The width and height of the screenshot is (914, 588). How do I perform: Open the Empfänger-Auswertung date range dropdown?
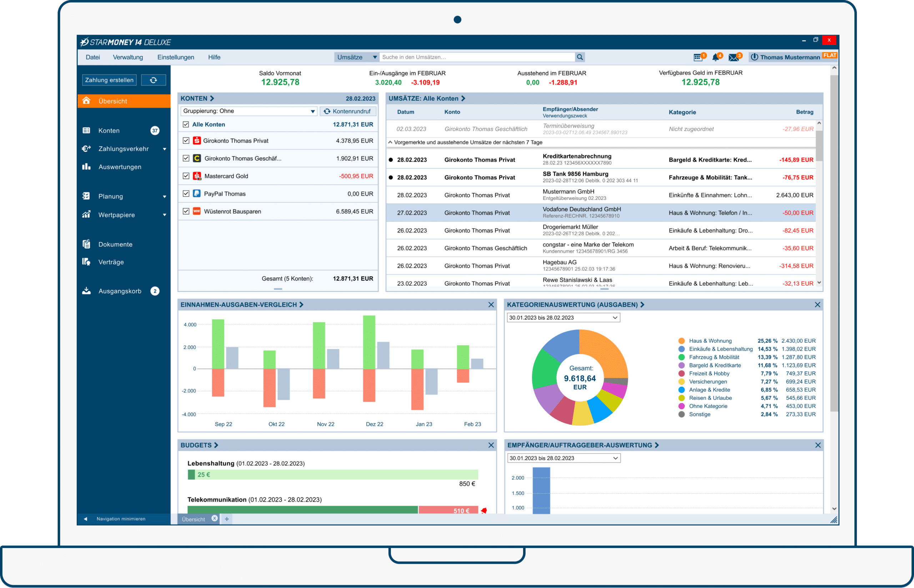pos(564,458)
